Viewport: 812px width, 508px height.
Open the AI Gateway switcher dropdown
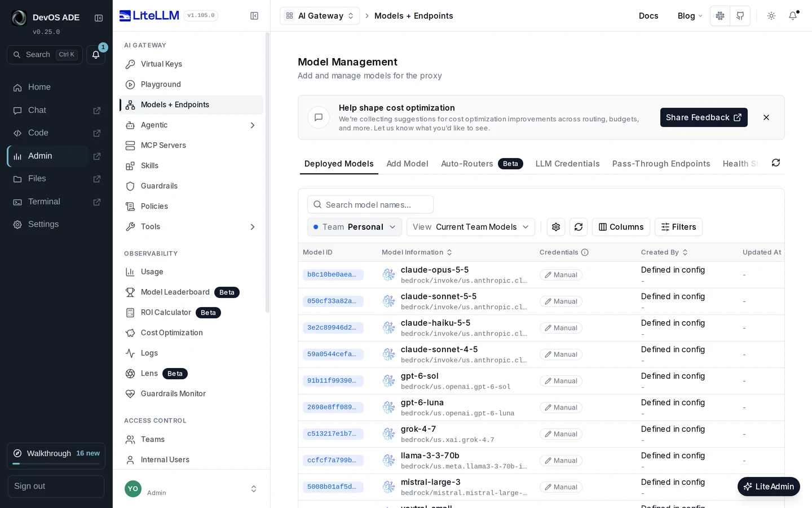tap(320, 16)
